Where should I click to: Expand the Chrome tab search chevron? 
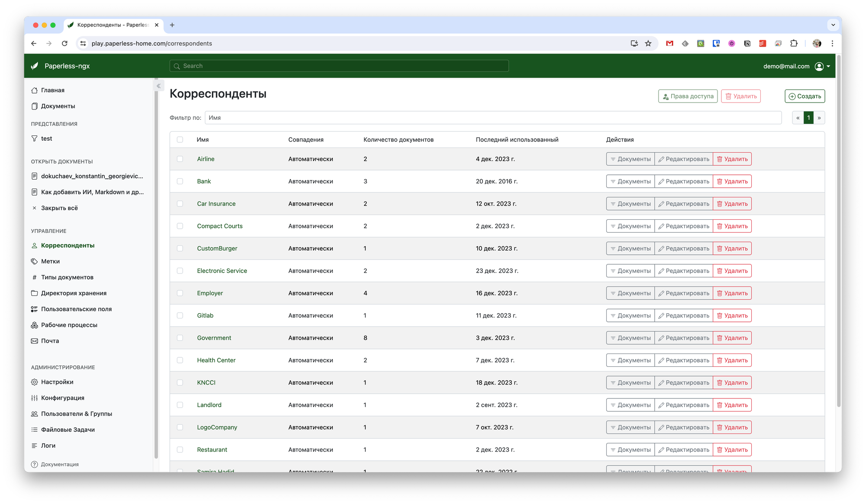[x=833, y=25]
